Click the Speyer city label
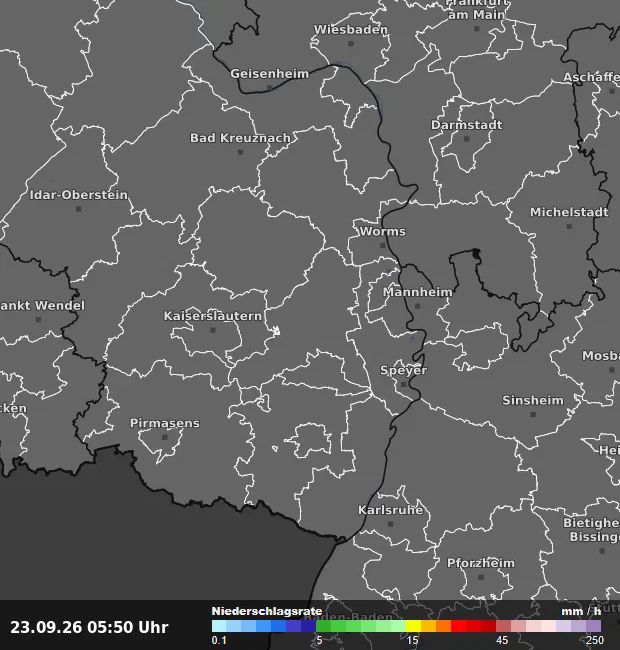620x650 pixels. [403, 370]
